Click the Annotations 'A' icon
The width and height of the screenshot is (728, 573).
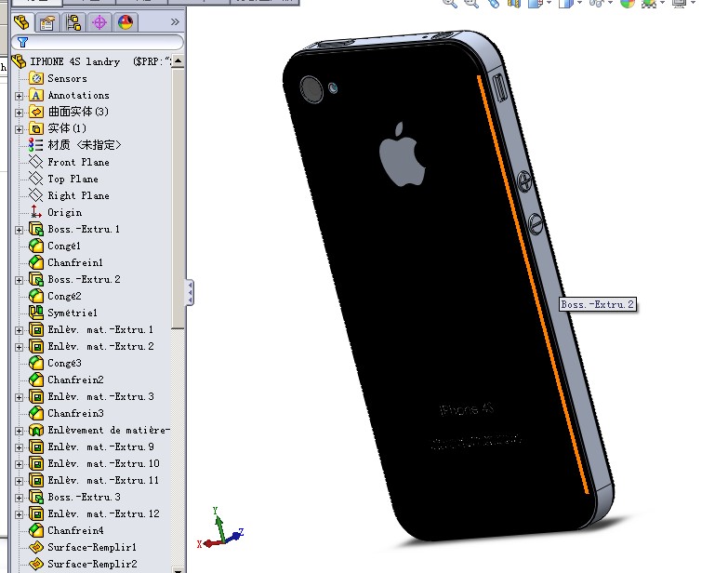(36, 95)
